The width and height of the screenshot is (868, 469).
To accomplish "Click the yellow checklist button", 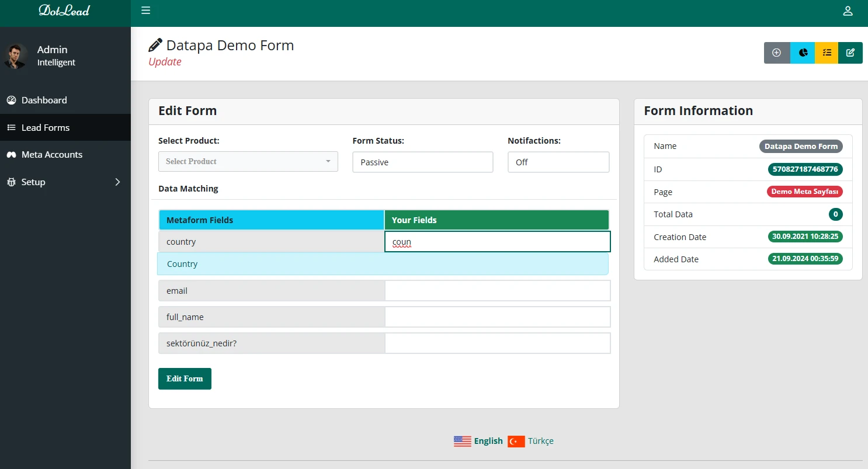I will 827,53.
